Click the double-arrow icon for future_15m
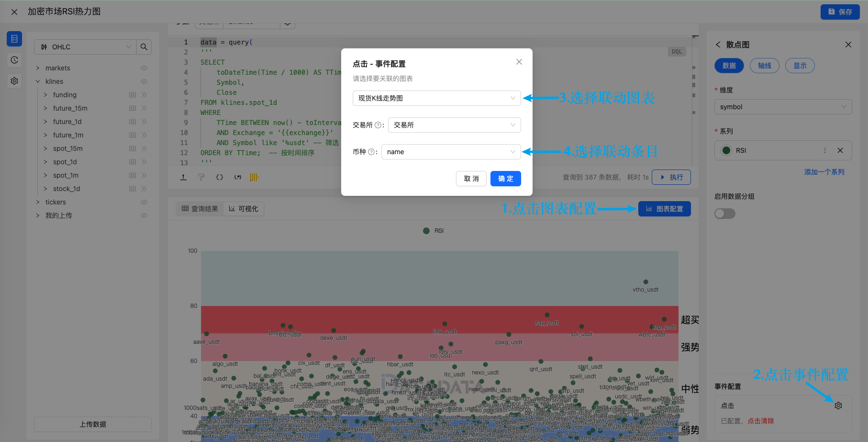The height and width of the screenshot is (442, 868). (x=144, y=108)
